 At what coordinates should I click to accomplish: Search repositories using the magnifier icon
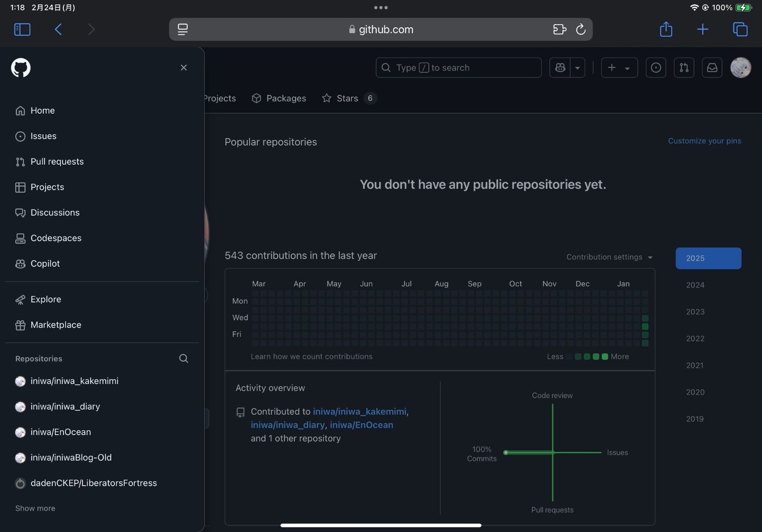coord(183,359)
